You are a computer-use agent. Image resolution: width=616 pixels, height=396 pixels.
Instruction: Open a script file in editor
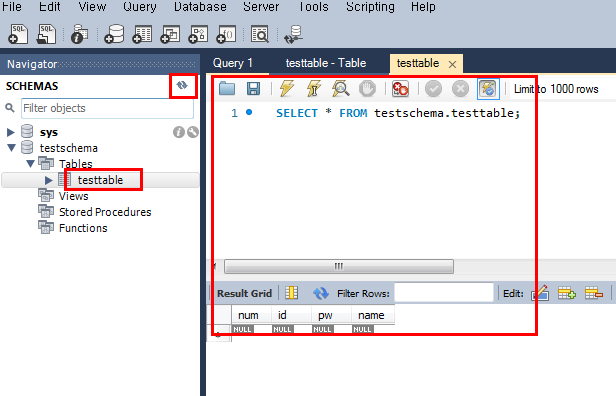click(227, 89)
